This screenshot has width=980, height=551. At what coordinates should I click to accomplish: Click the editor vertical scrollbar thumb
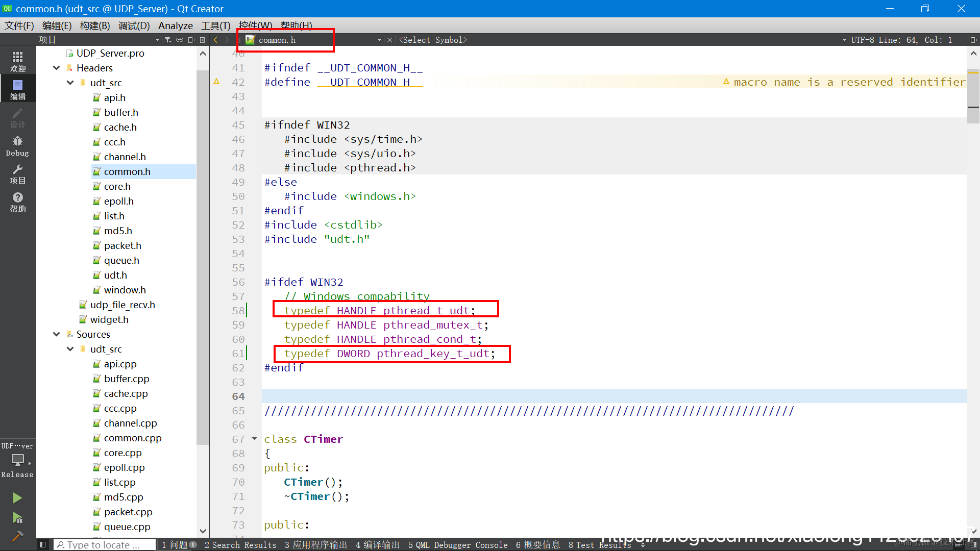point(973,97)
